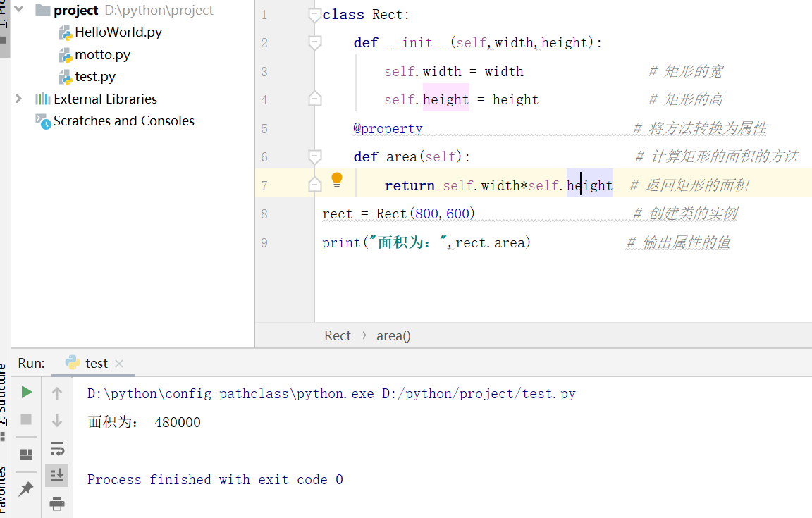Select test.py in project tree
812x518 pixels.
pyautogui.click(x=95, y=78)
